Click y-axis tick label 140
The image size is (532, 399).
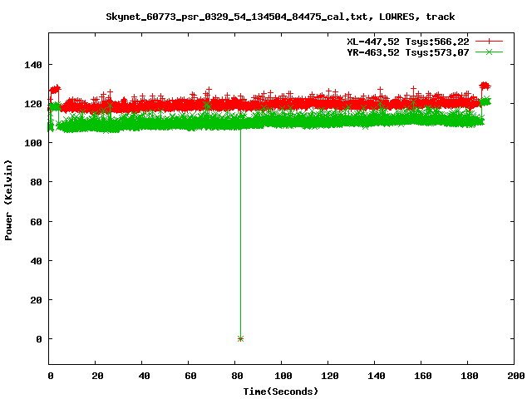point(33,65)
